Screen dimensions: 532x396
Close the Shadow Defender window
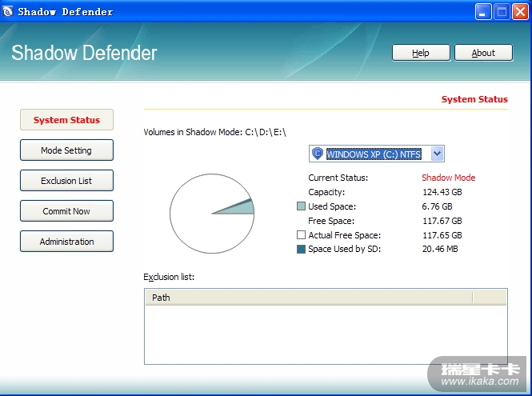click(520, 12)
